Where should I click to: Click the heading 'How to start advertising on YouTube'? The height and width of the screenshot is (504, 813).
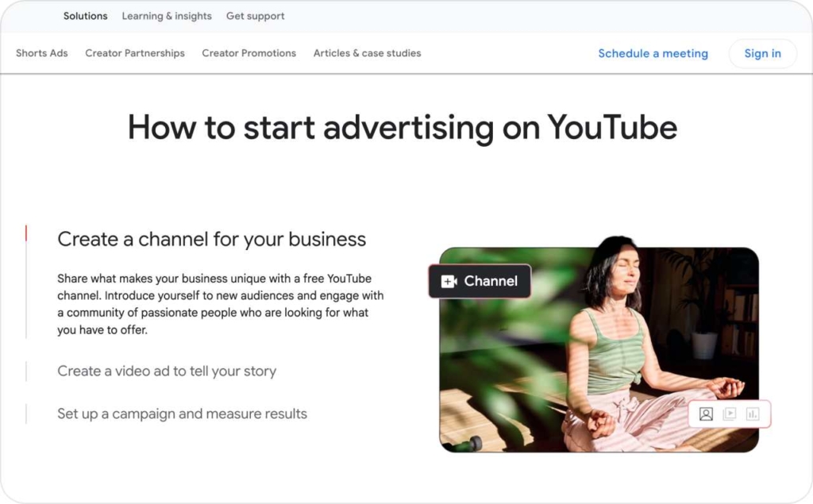pos(403,127)
